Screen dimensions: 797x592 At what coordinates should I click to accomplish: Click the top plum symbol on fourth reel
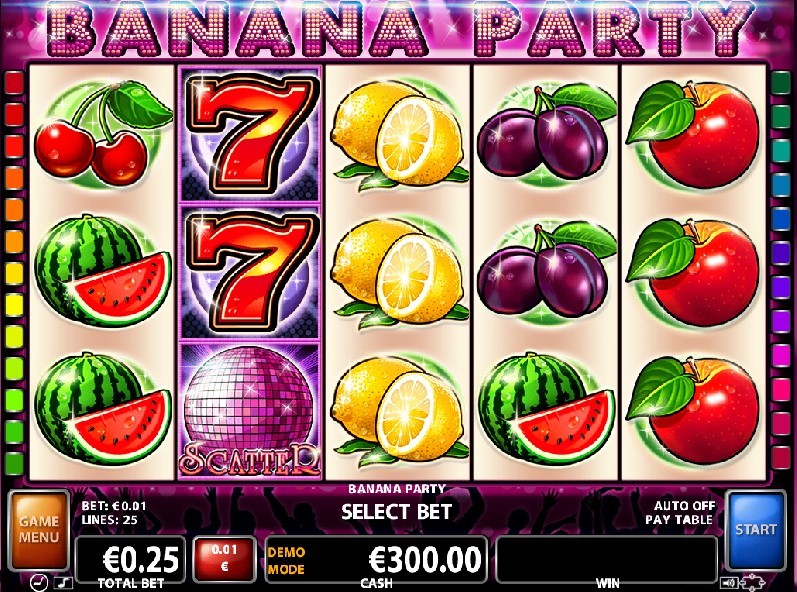pos(546,133)
